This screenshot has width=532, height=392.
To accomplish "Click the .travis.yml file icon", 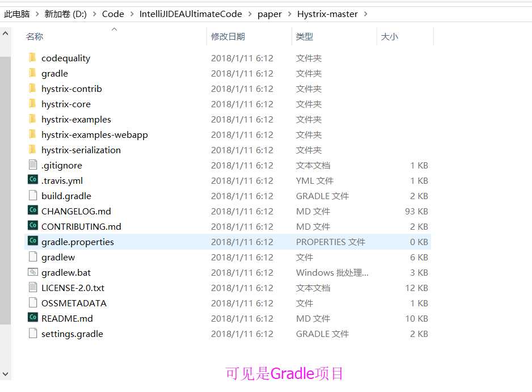I will [x=33, y=179].
